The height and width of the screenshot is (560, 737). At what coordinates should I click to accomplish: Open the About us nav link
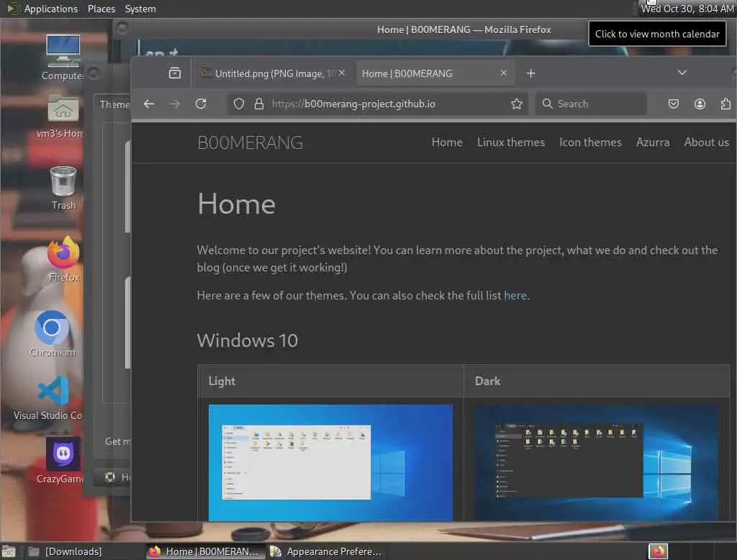click(707, 142)
